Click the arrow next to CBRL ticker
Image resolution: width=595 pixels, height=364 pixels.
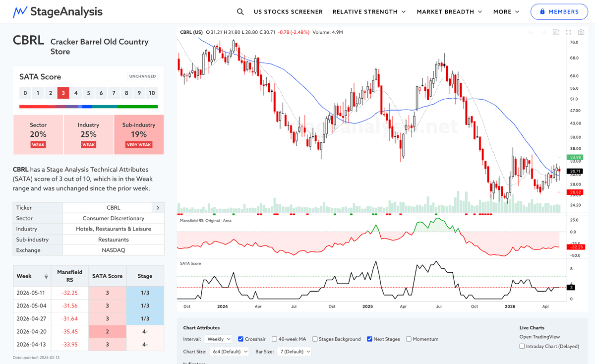[158, 208]
